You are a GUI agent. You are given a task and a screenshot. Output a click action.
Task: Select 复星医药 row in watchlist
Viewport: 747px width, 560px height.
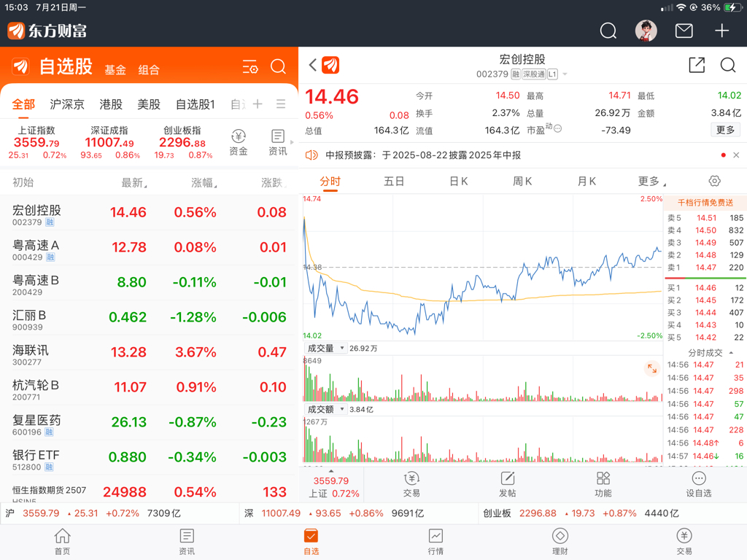click(x=149, y=422)
